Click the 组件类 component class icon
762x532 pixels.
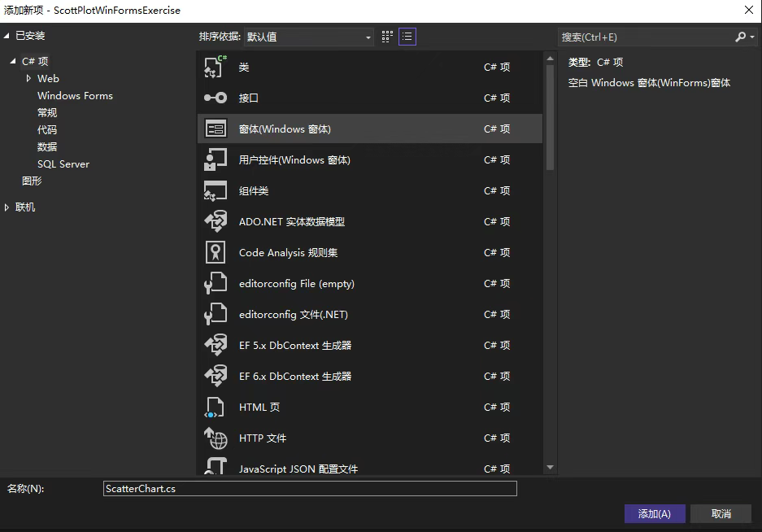click(x=216, y=190)
